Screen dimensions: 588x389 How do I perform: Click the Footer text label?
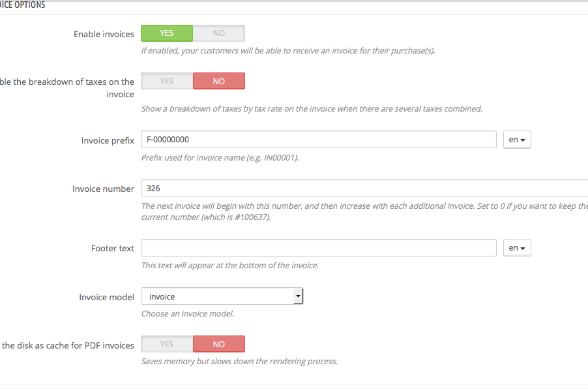click(113, 248)
